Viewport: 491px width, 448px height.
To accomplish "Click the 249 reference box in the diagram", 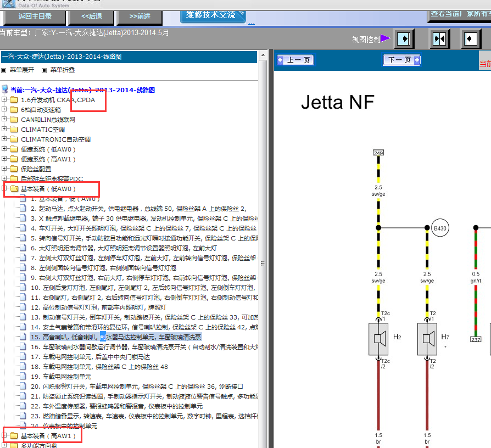I will click(x=378, y=153).
